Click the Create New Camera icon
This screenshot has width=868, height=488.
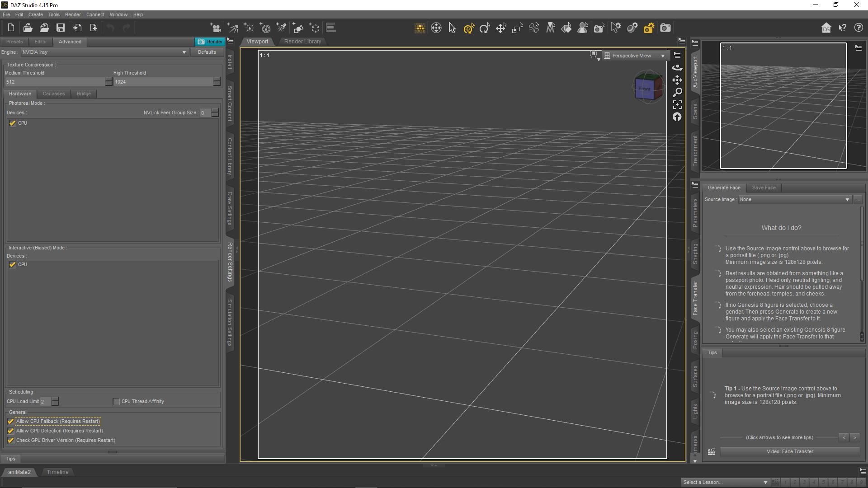point(216,28)
